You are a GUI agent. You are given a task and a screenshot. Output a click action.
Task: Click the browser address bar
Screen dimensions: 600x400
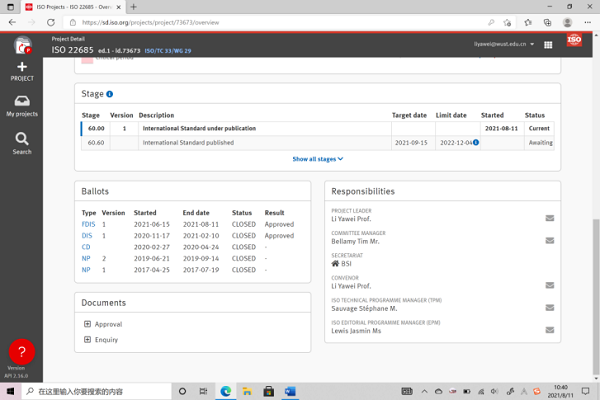(280, 22)
